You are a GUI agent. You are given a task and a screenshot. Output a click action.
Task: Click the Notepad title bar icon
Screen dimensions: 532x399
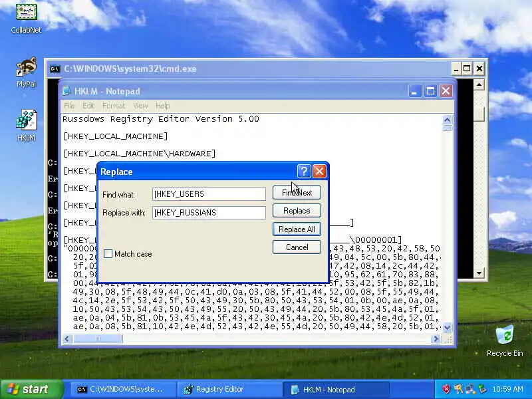66,91
